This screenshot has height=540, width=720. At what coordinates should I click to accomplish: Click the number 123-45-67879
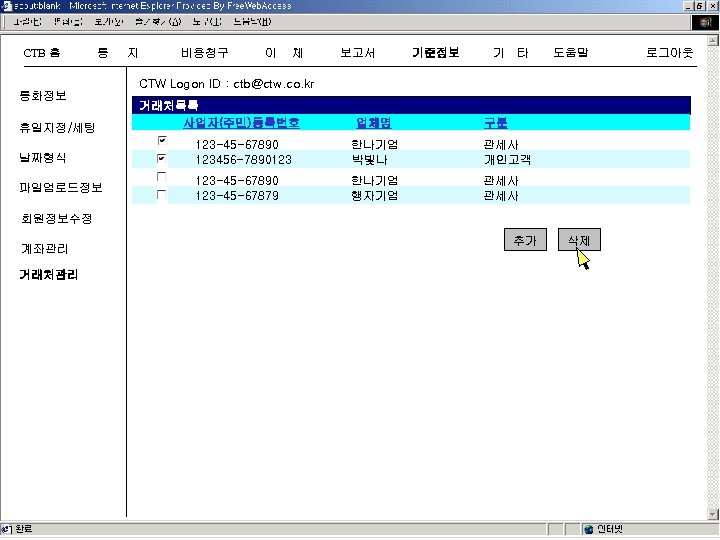click(237, 196)
